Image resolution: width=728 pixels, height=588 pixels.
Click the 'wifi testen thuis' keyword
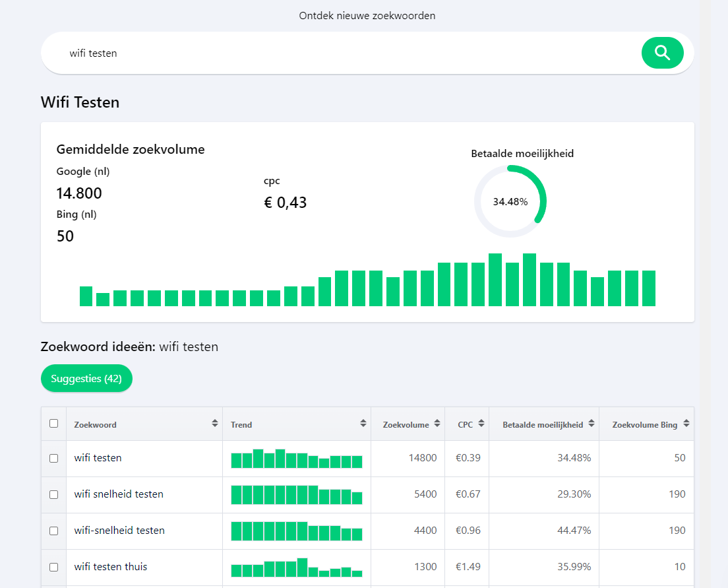coord(111,567)
